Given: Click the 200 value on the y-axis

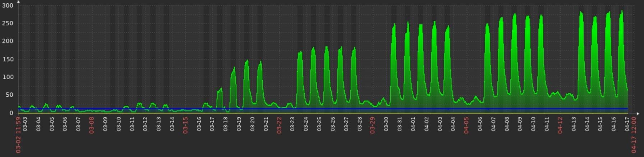Looking at the screenshot, I should 8,41.
